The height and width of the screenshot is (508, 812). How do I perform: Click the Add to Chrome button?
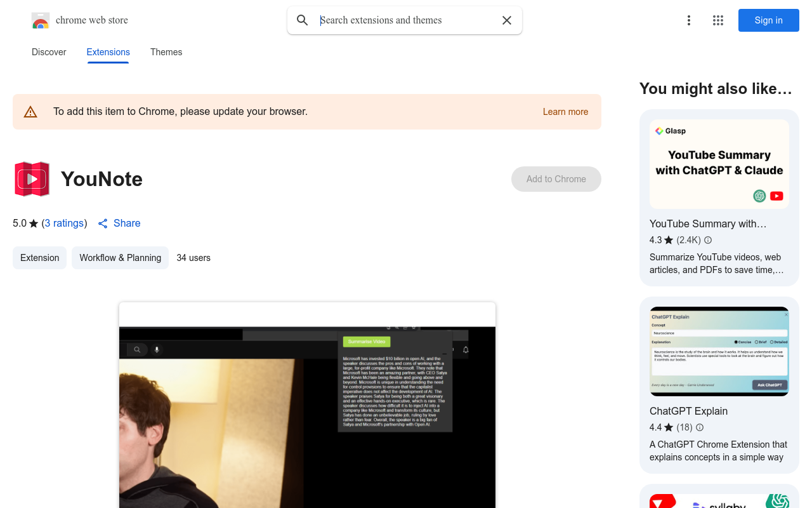556,179
